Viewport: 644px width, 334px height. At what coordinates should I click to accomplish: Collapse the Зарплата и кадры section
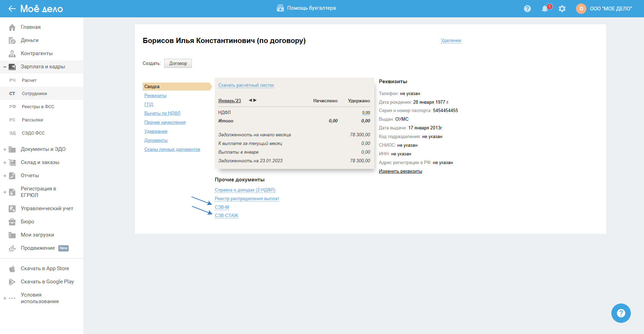coord(5,67)
